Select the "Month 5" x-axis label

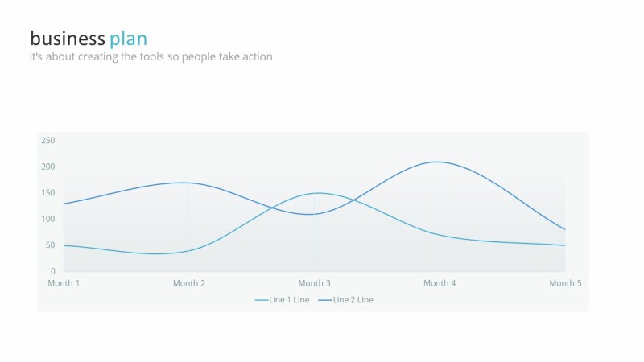(x=565, y=283)
